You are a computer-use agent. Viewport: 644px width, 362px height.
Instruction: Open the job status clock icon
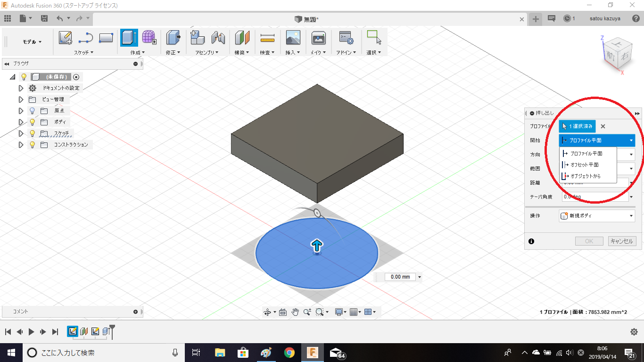pyautogui.click(x=567, y=18)
